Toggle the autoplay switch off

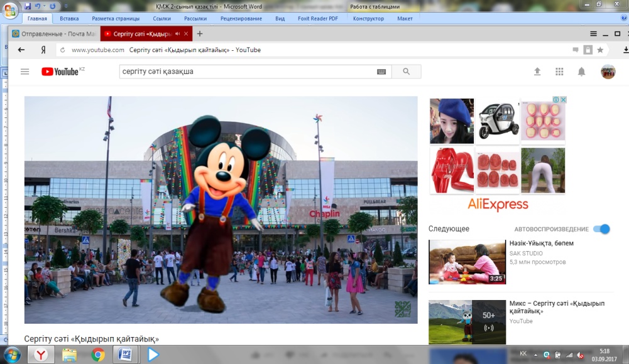601,229
